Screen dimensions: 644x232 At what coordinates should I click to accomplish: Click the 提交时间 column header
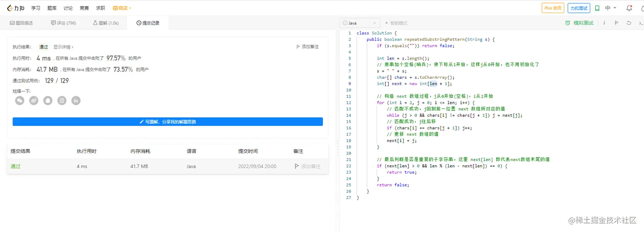pos(248,151)
